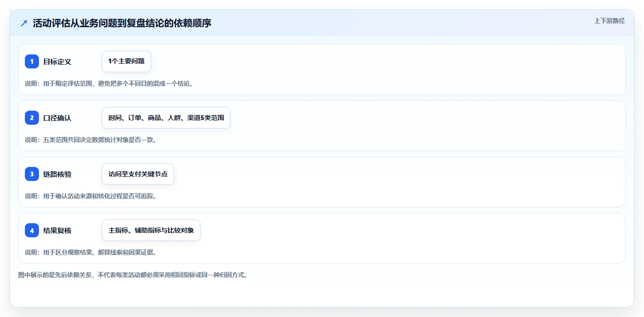This screenshot has width=644, height=317.
Task: Click the '上下游路径' label
Action: [609, 21]
